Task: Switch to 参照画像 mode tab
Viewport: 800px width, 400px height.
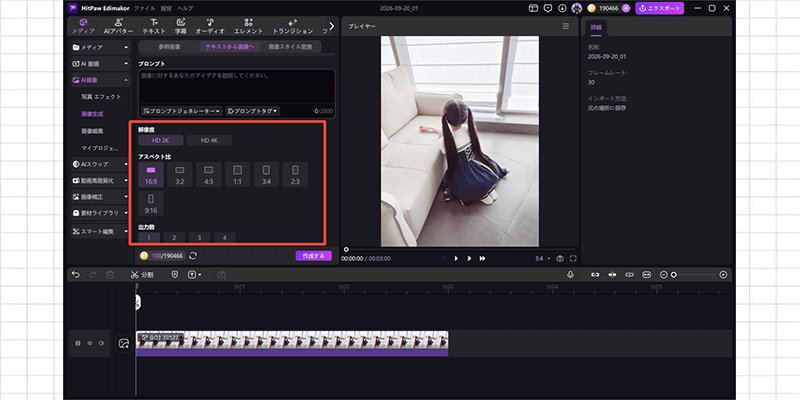Action: tap(169, 46)
